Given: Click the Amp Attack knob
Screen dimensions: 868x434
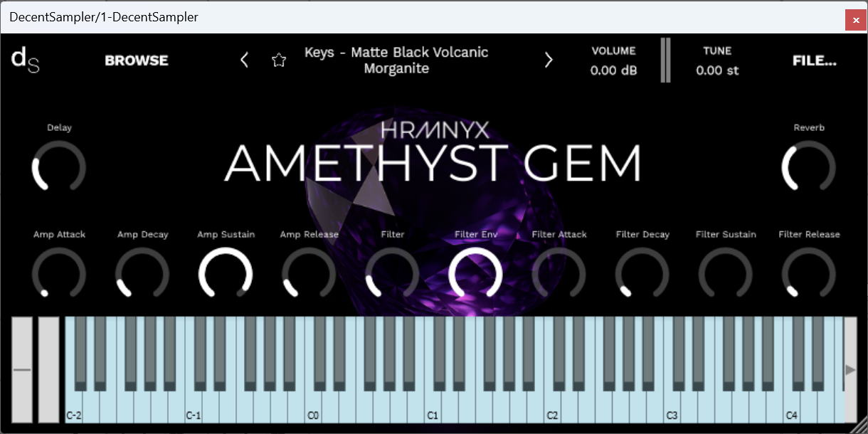Looking at the screenshot, I should coord(59,274).
